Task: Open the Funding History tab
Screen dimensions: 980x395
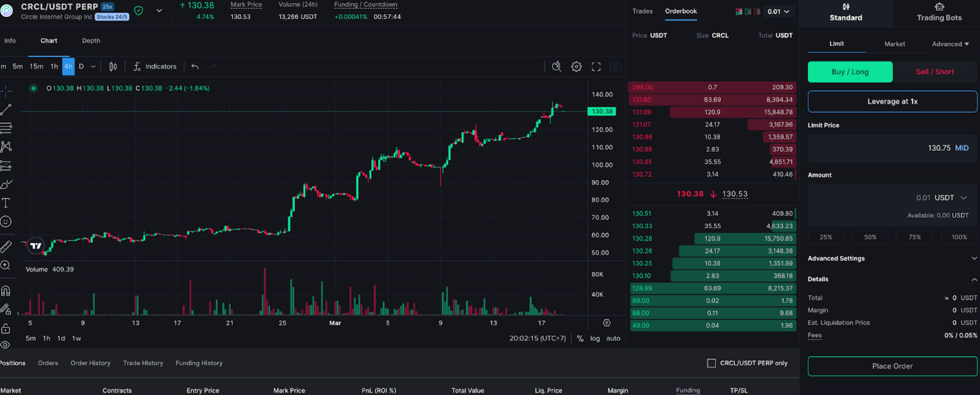Action: [199, 363]
